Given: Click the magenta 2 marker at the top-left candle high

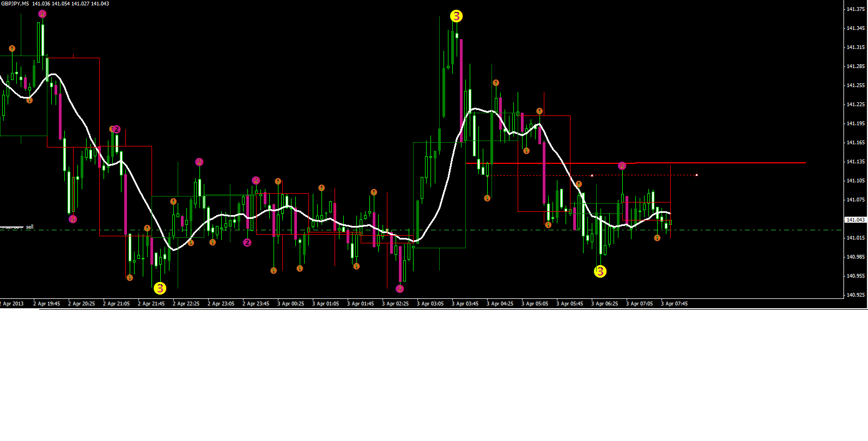Looking at the screenshot, I should point(43,14).
